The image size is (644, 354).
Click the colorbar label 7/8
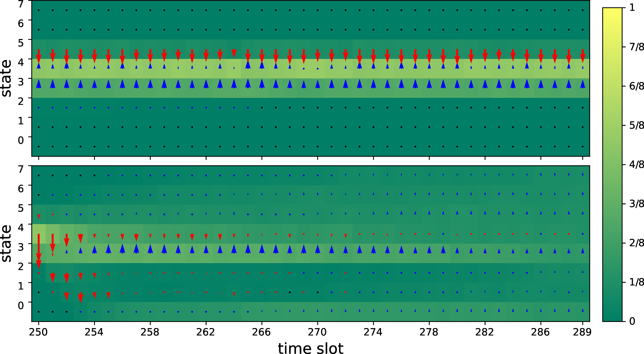[637, 47]
